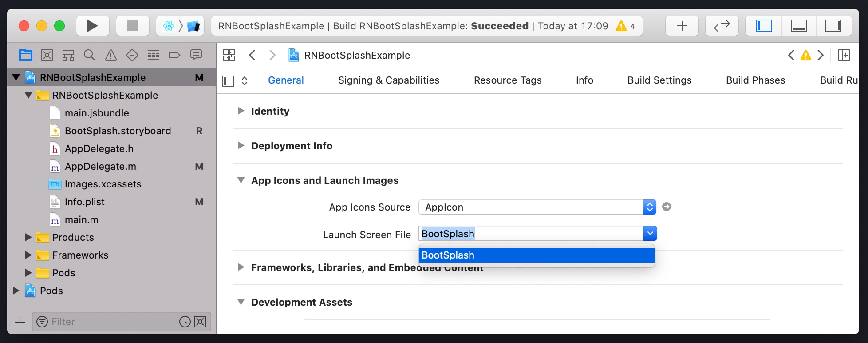Screen dimensions: 868x343
Task: Jump to next issue arrow
Action: 821,55
